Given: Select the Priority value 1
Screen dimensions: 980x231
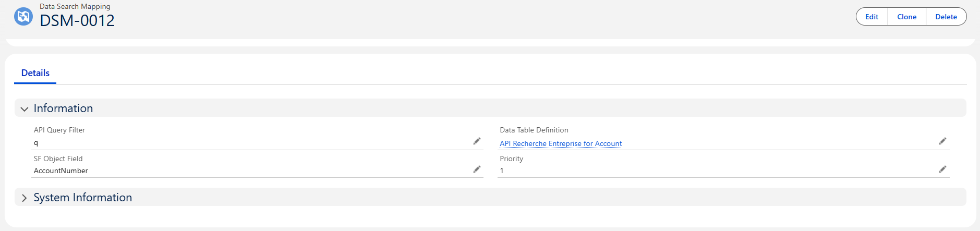Looking at the screenshot, I should point(502,171).
